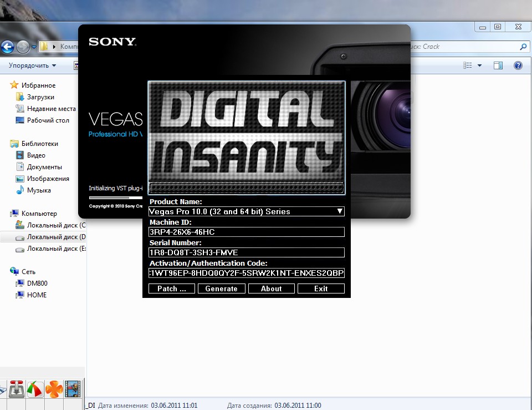Open Локальный диск (E drive
The height and width of the screenshot is (410, 532).
pyautogui.click(x=51, y=249)
